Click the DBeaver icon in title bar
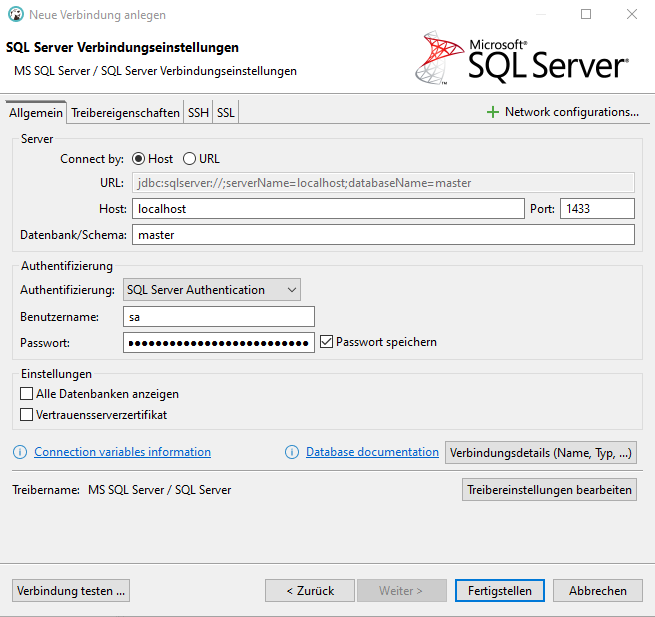The width and height of the screenshot is (655, 617). tap(16, 15)
